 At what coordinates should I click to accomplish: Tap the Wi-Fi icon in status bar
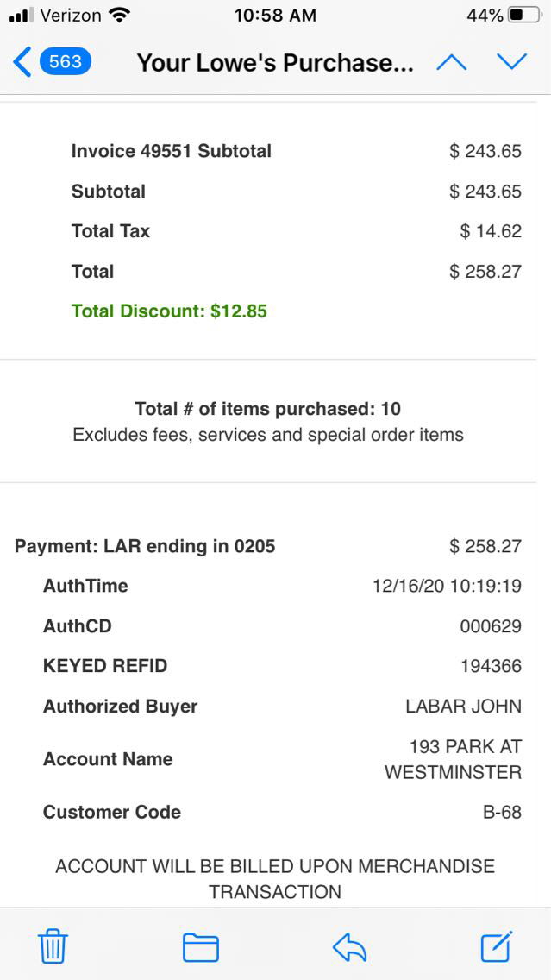click(x=120, y=16)
